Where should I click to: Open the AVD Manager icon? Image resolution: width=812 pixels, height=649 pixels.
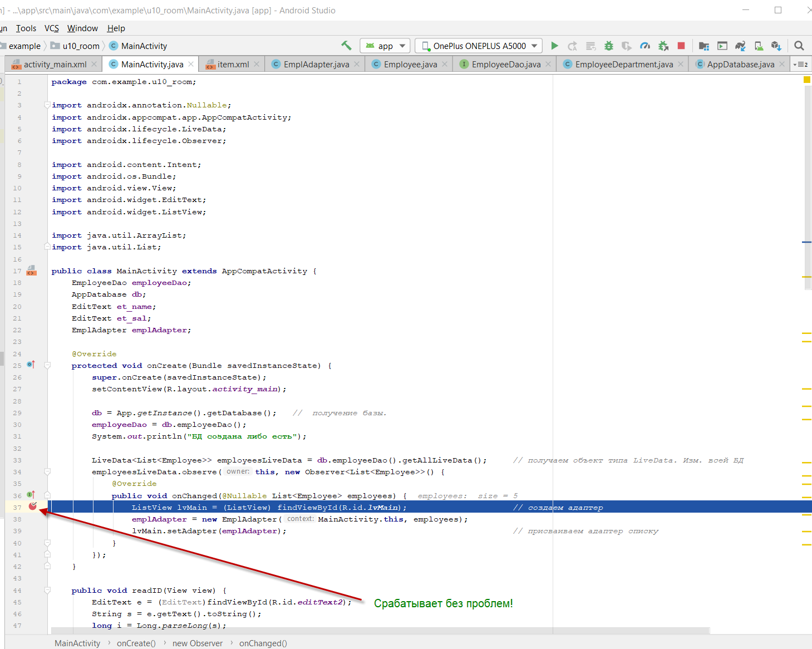click(759, 46)
